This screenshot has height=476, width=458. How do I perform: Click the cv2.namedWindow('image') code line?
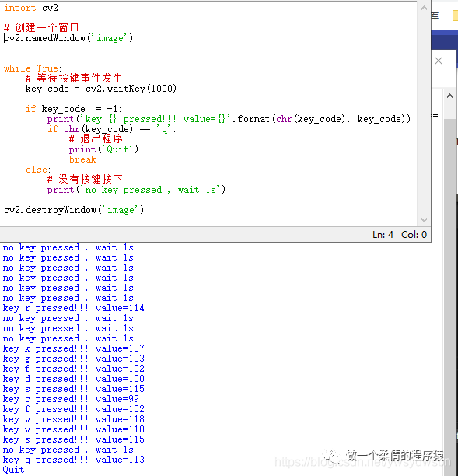(x=68, y=38)
